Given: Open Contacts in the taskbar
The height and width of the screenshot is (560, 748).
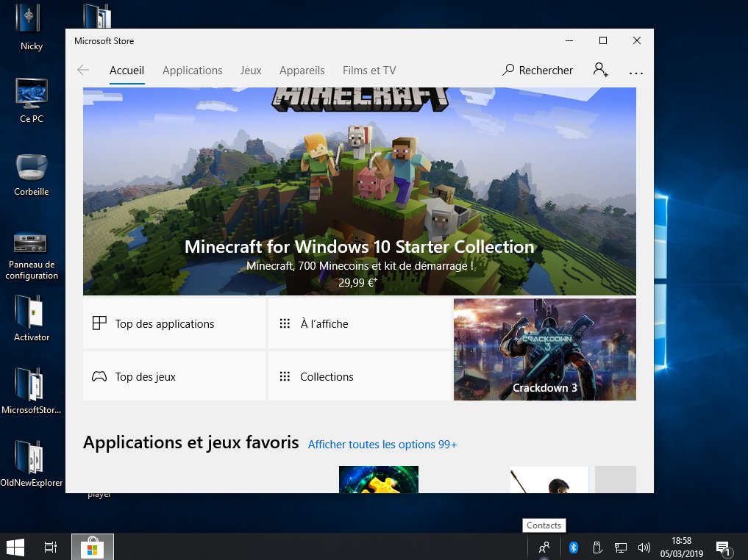Looking at the screenshot, I should 544,547.
